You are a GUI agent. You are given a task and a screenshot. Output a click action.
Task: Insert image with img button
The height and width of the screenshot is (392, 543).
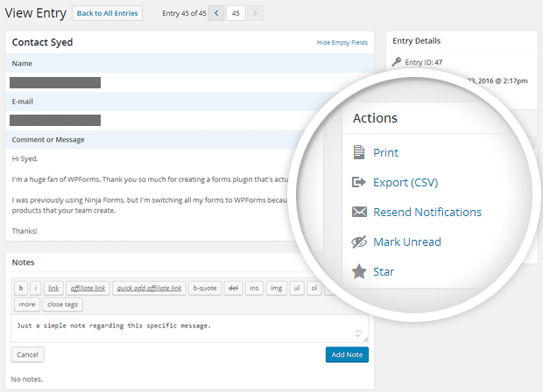point(276,288)
